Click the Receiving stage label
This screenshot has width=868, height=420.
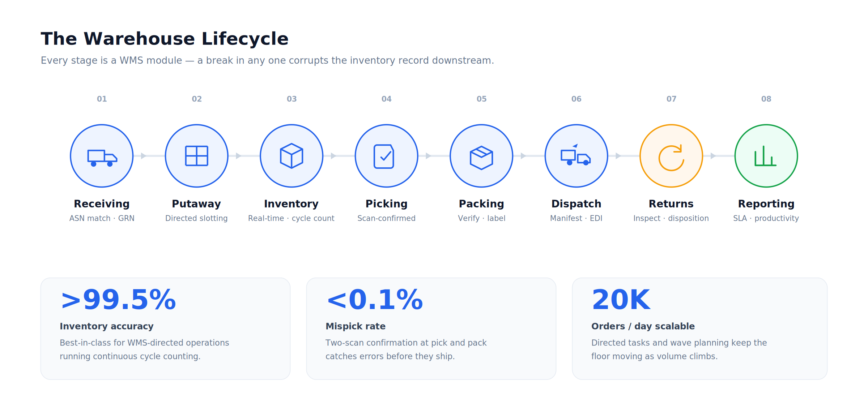102,204
